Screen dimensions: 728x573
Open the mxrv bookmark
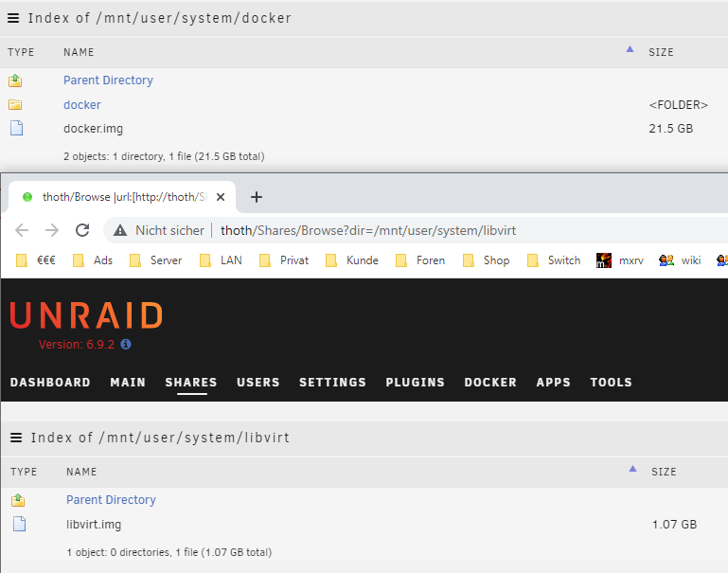[620, 260]
